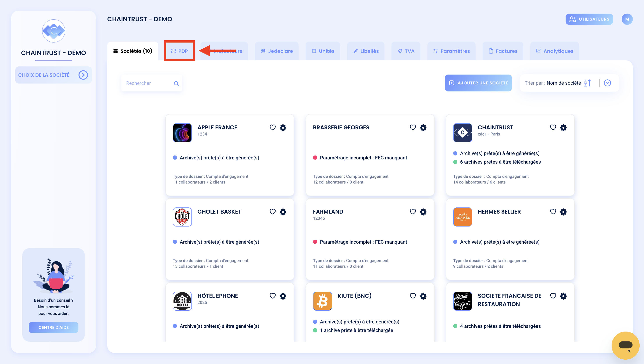
Task: Open settings gear for HERMES SELLIER
Action: coord(563,212)
